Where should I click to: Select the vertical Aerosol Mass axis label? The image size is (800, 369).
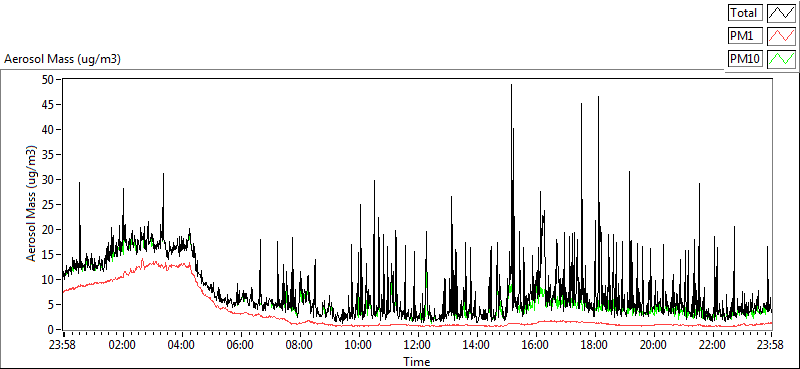tap(32, 204)
